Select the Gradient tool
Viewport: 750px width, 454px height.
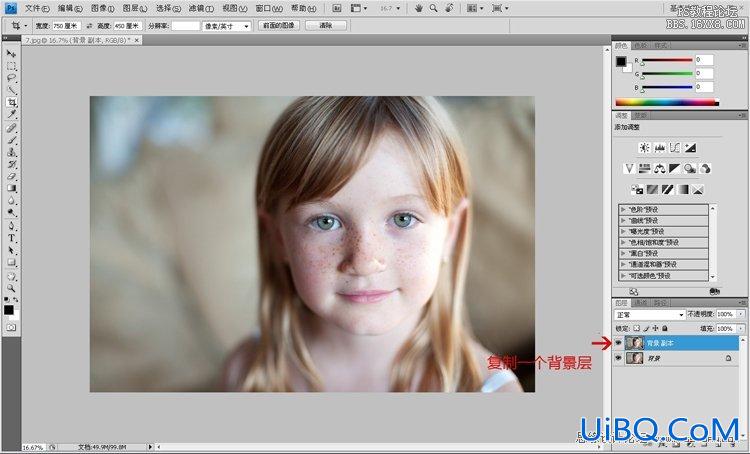pos(11,188)
